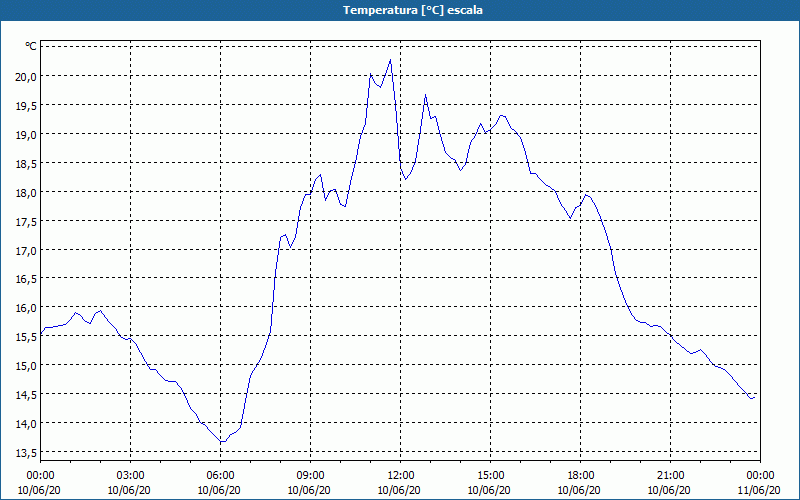Select the 19,0 value on the y-axis
The height and width of the screenshot is (500, 800).
point(27,135)
